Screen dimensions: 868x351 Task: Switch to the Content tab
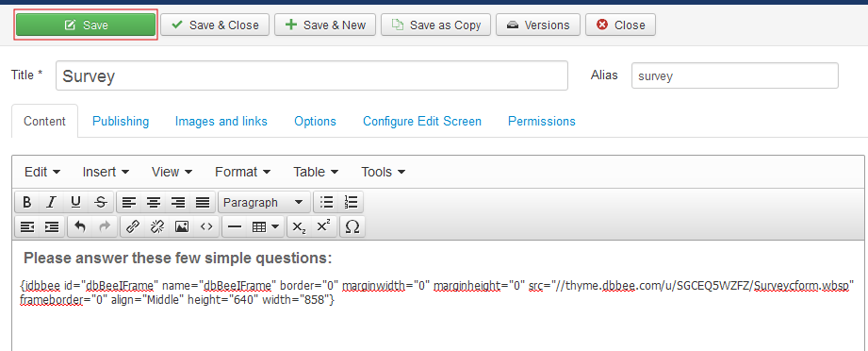point(45,121)
